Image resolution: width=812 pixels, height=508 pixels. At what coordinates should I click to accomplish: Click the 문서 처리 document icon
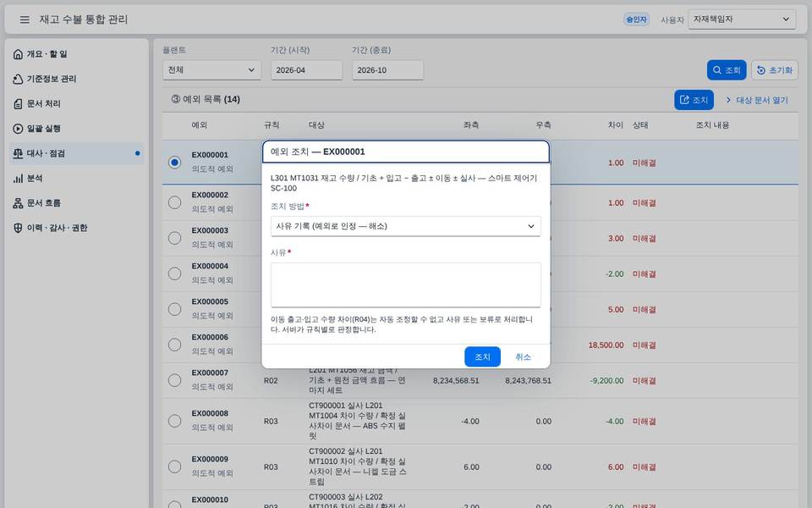pyautogui.click(x=18, y=103)
